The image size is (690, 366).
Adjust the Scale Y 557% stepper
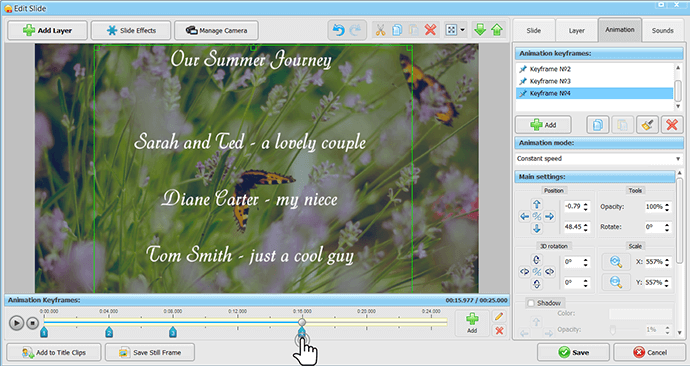(668, 282)
